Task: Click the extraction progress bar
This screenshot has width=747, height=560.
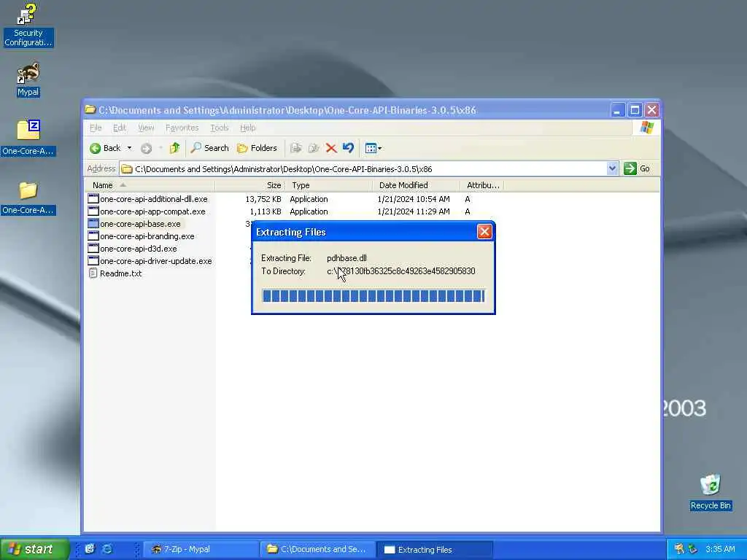Action: (x=373, y=296)
